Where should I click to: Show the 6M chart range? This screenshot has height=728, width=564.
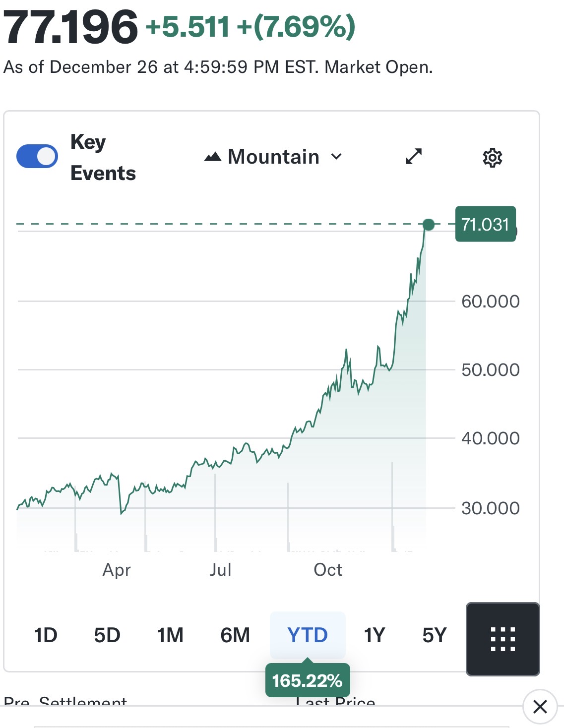[235, 635]
